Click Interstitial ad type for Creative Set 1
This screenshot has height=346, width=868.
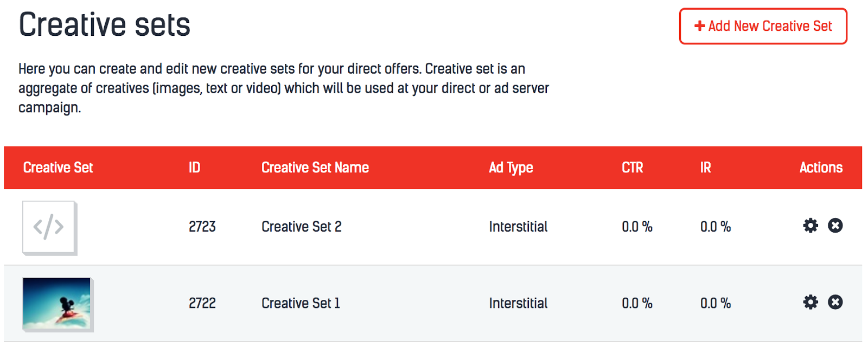click(x=518, y=303)
